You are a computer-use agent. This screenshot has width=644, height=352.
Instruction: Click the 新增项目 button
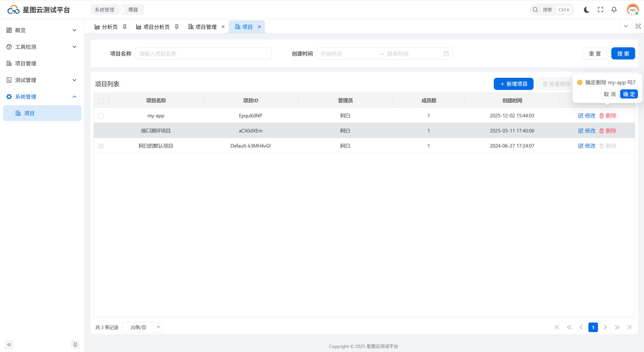click(513, 84)
